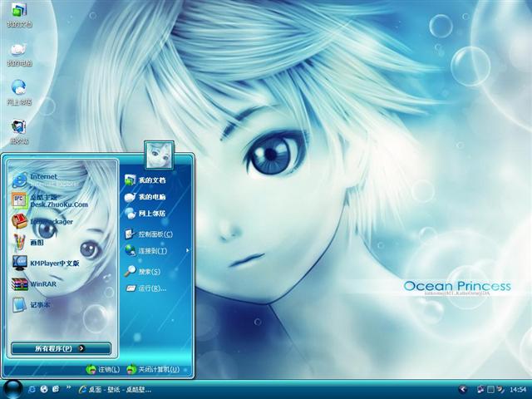Click the user avatar picture in Start menu
The width and height of the screenshot is (532, 399).
pos(159,155)
